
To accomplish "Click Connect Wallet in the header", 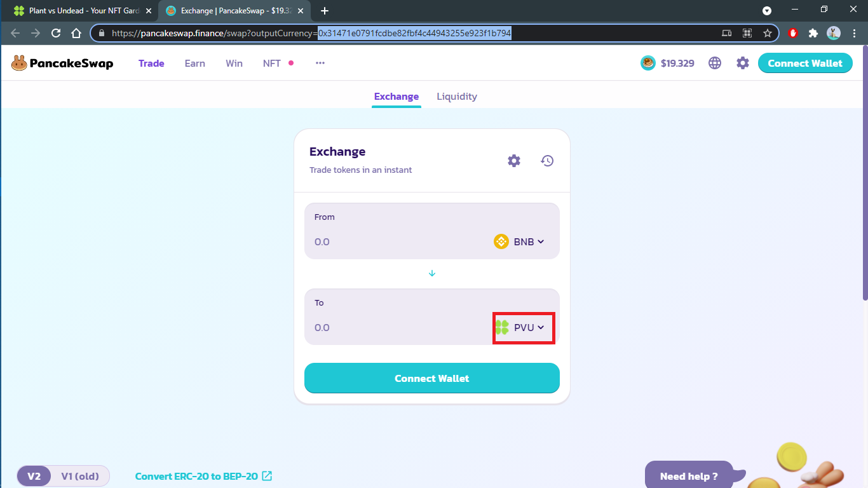I will pos(805,63).
